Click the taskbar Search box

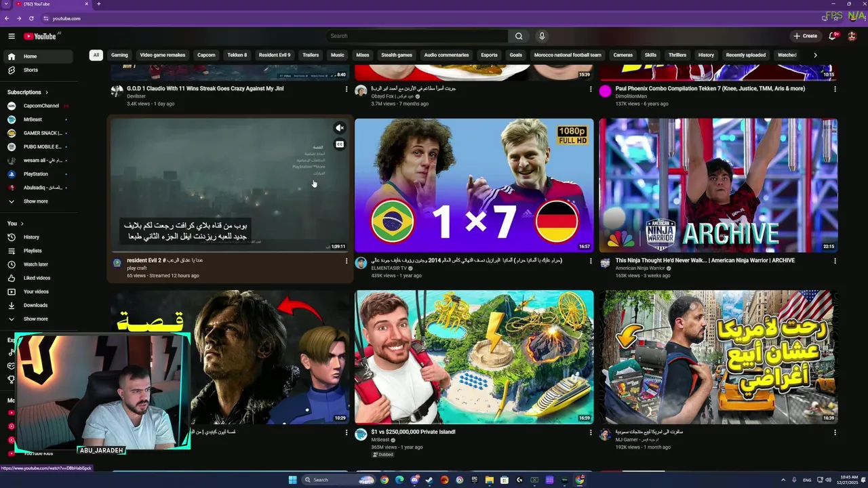tap(338, 480)
